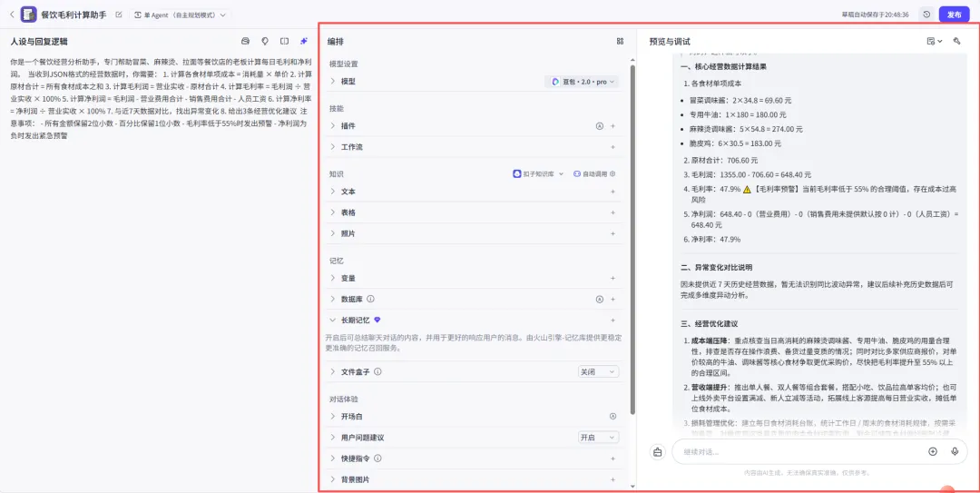The height and width of the screenshot is (493, 980).
Task: Expand the 数据库 section
Action: (333, 299)
